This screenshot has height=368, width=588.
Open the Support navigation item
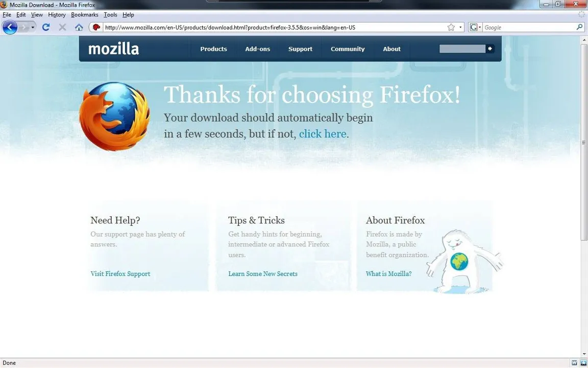coord(300,49)
